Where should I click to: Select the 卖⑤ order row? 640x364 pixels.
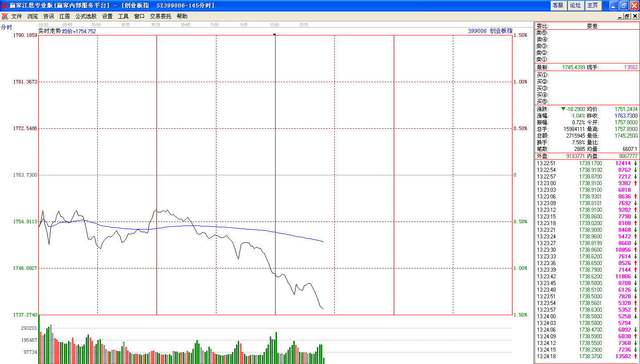click(587, 33)
